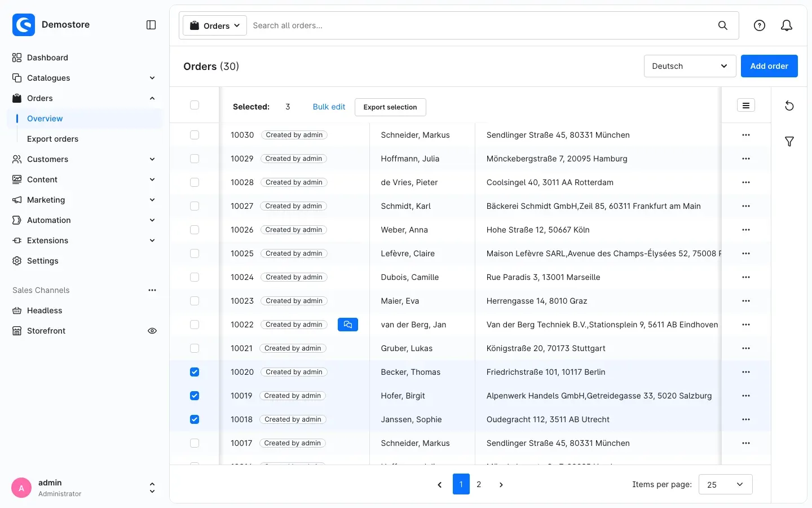Toggle the select-all orders checkbox

[x=195, y=105]
